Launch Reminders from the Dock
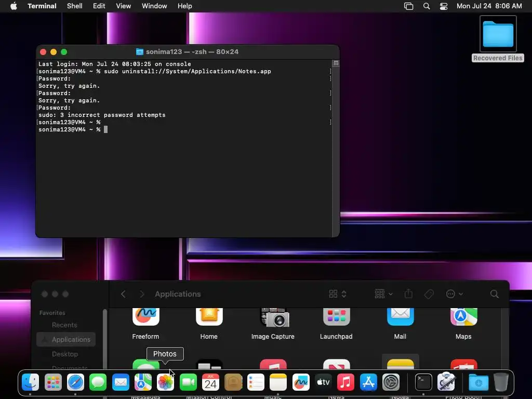Viewport: 532px width, 399px height. pos(256,382)
